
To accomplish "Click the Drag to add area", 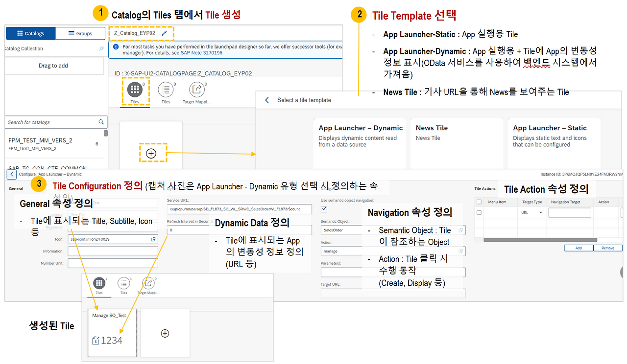I will 53,66.
